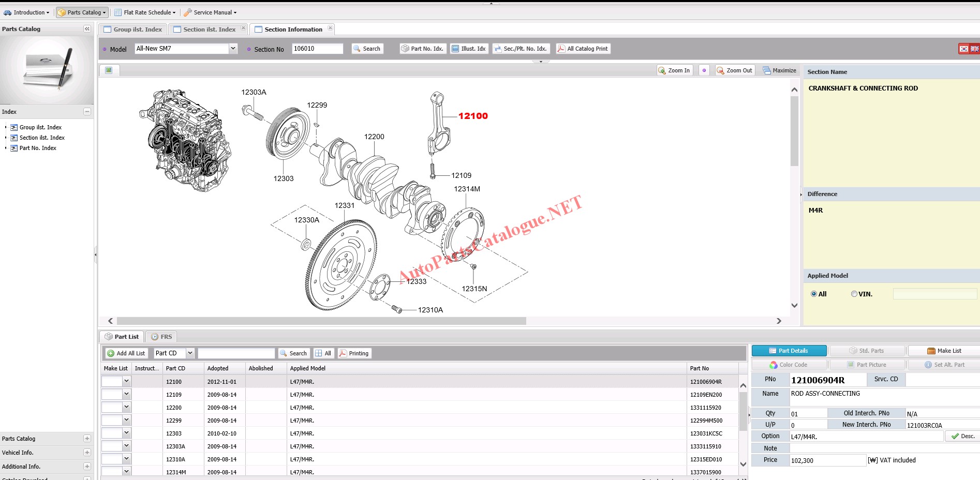Click the Zoom Out magnifier button
This screenshot has width=980, height=480.
(734, 70)
